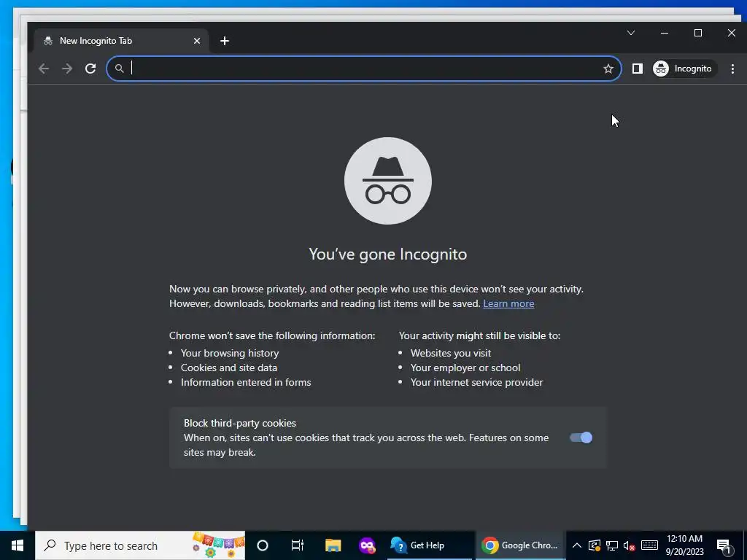Open the Windows Start menu
Viewport: 747px width, 560px height.
click(18, 545)
